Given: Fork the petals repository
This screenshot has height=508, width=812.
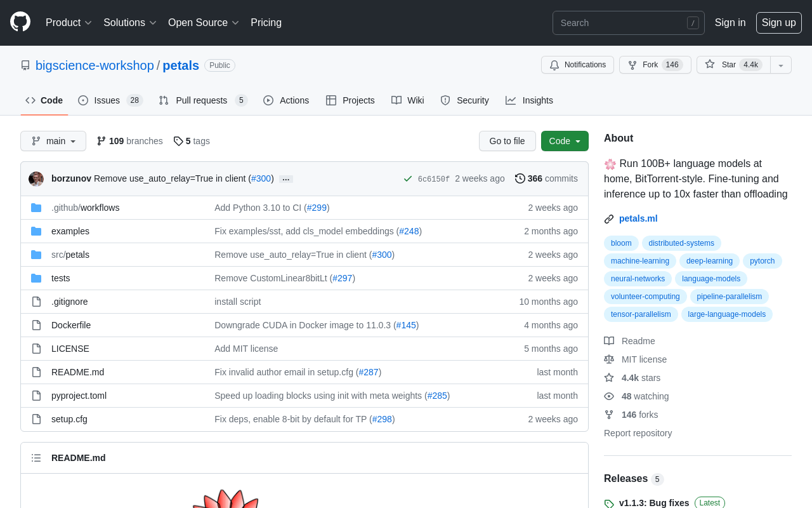Looking at the screenshot, I should click(x=655, y=65).
